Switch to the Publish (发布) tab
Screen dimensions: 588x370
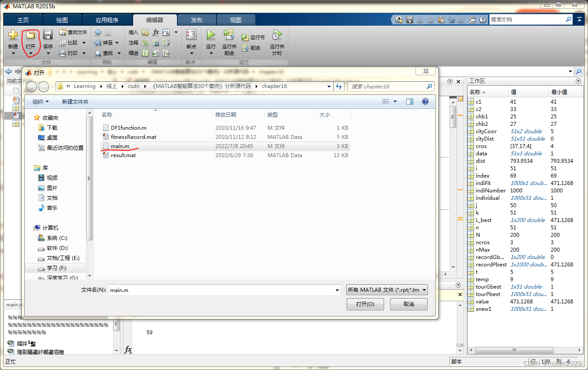pos(197,20)
